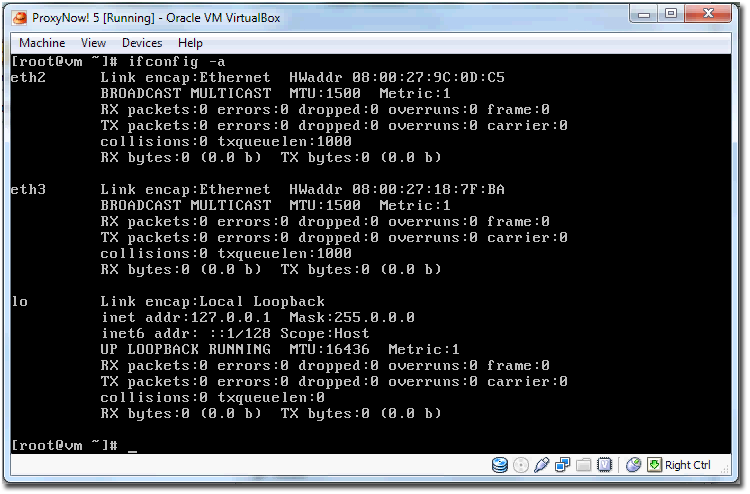The height and width of the screenshot is (494, 750).
Task: Click 'Link encap:Local Loopback' text
Action: point(212,301)
